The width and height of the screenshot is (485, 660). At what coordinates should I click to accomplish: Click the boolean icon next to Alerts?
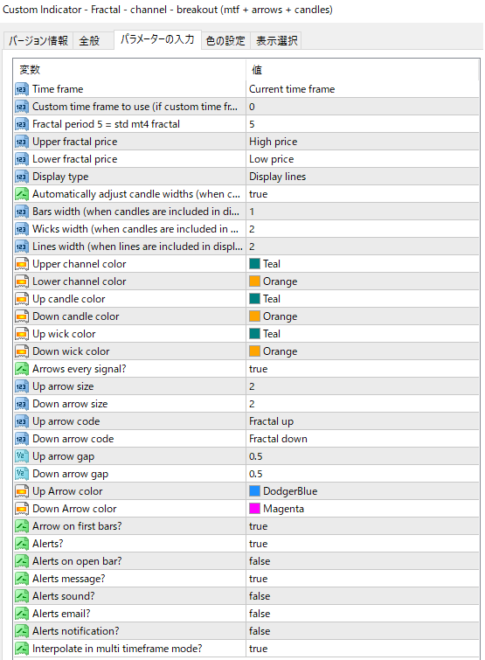pyautogui.click(x=22, y=544)
